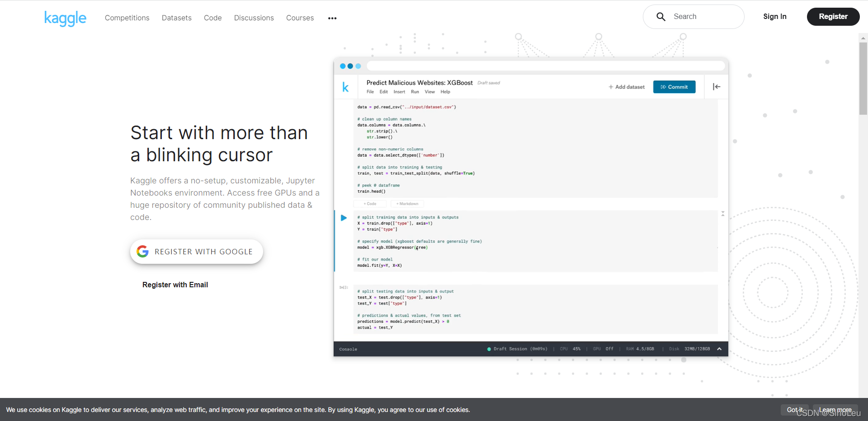Open the Courses page

(x=300, y=18)
